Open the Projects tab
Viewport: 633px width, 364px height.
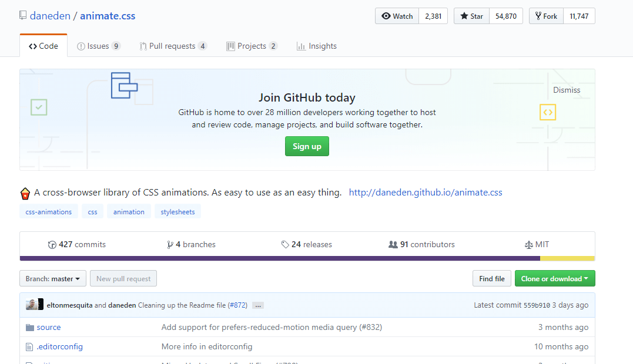pos(252,46)
